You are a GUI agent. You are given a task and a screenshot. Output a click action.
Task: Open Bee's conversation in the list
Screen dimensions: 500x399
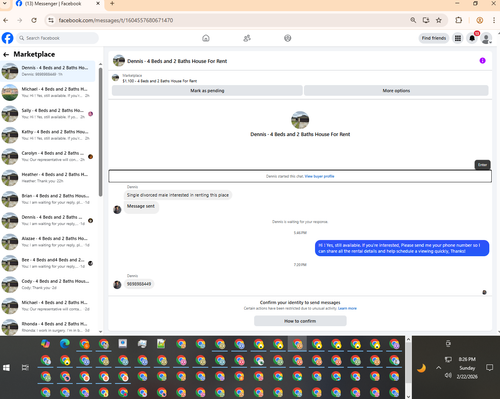[48, 263]
